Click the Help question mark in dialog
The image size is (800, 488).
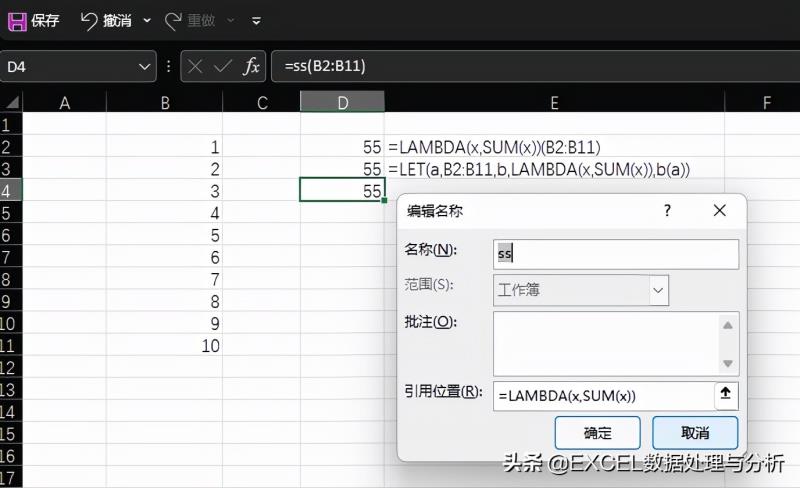coord(667,210)
